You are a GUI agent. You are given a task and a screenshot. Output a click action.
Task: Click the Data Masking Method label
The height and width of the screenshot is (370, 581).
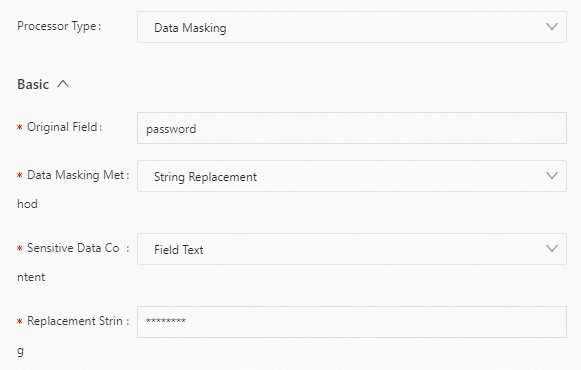point(73,189)
